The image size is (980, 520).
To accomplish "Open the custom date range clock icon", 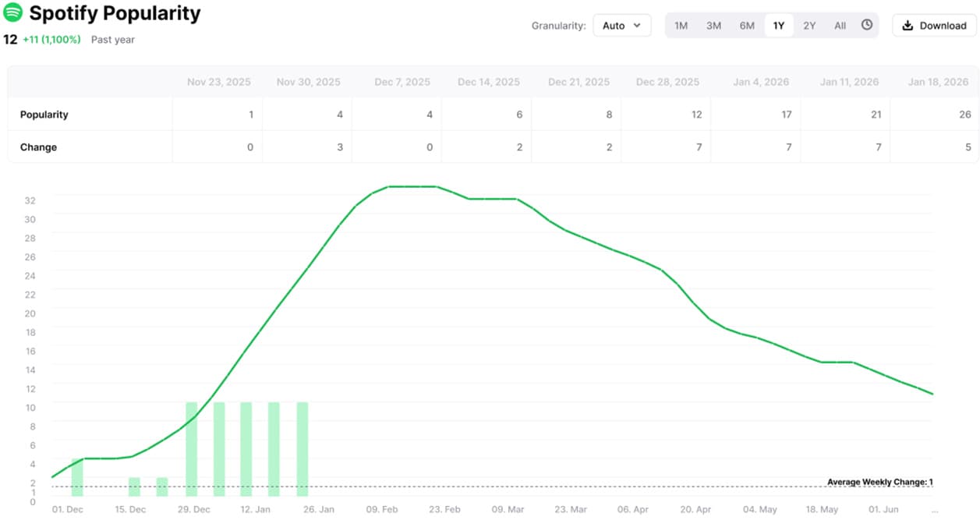I will (867, 25).
